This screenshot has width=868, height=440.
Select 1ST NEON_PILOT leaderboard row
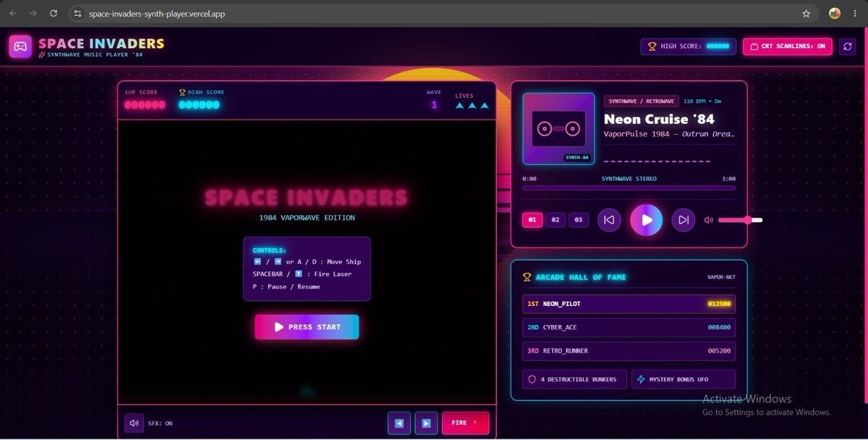[629, 304]
